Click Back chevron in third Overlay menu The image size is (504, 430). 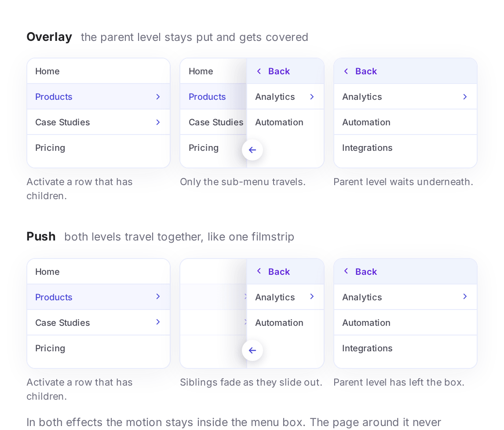pyautogui.click(x=346, y=71)
